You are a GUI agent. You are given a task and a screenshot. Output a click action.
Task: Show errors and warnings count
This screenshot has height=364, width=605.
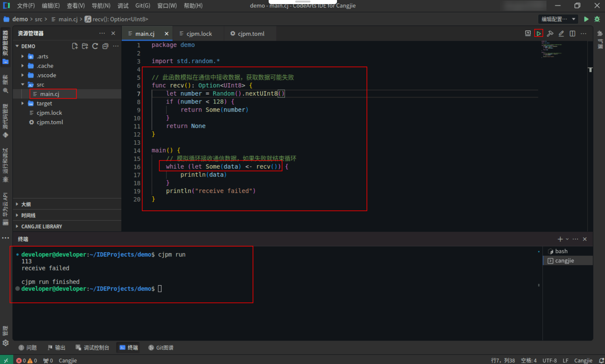point(27,361)
